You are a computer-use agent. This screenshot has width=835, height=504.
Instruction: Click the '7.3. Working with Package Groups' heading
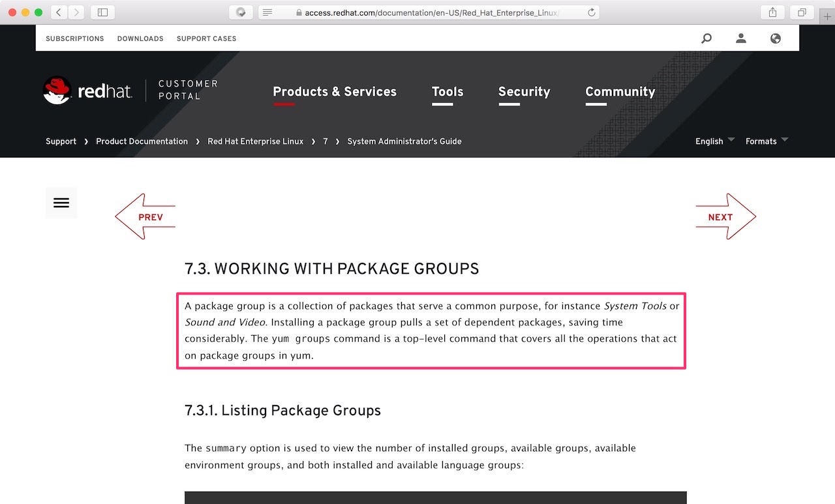point(332,269)
